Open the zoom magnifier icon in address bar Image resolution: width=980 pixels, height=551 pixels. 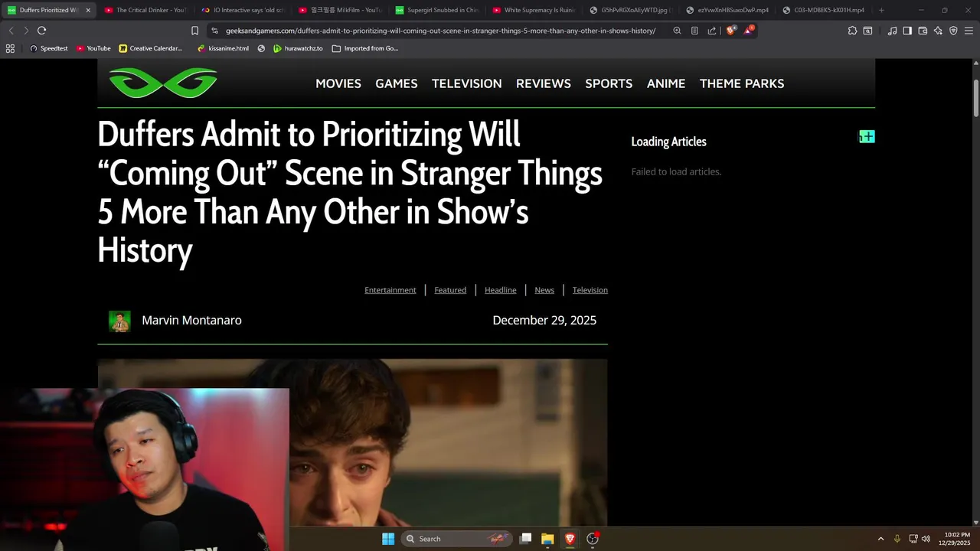(677, 31)
